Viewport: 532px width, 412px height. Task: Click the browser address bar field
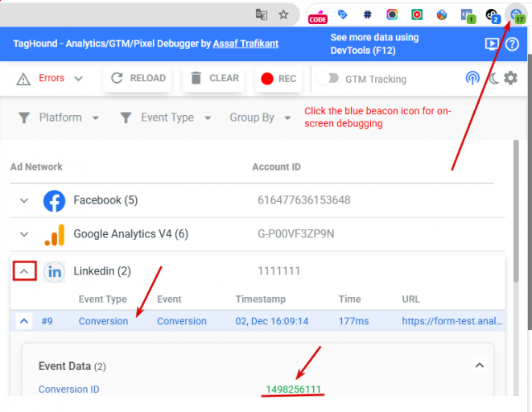[x=149, y=14]
